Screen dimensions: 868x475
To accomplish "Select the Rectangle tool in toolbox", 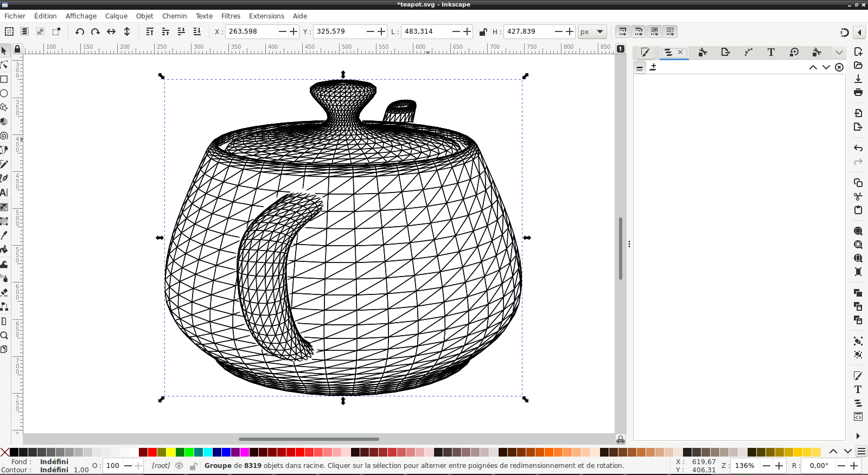I will [4, 79].
